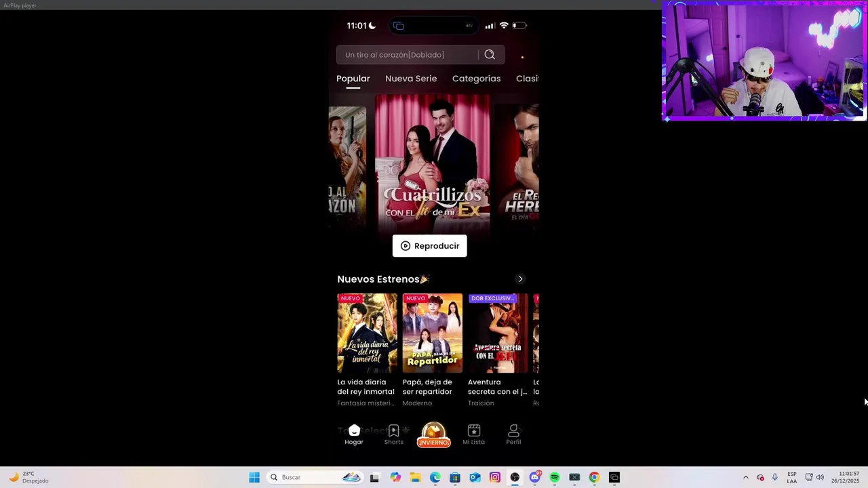This screenshot has width=868, height=488.
Task: Select the Cuatrillizos con el tío de mi ex poster
Action: click(433, 163)
